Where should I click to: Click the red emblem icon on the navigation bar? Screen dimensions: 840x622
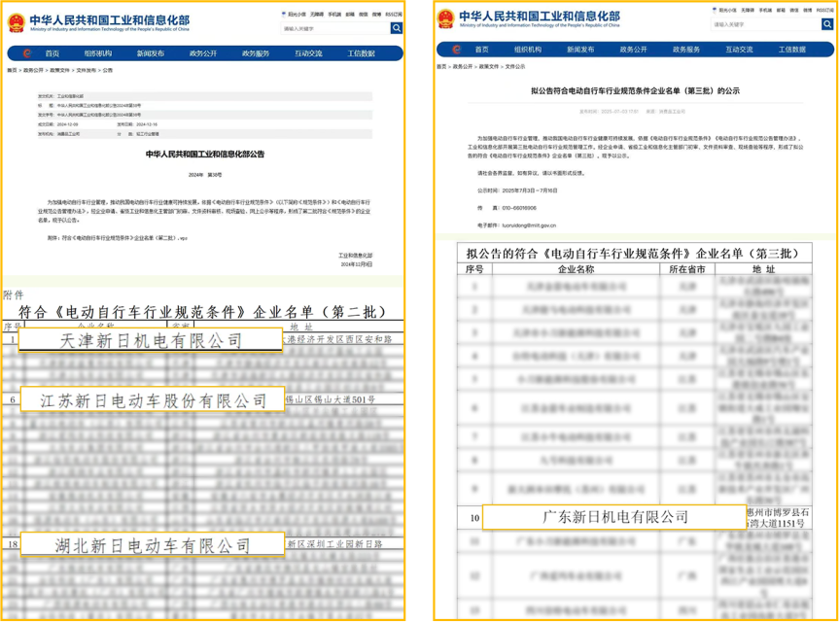(28, 53)
